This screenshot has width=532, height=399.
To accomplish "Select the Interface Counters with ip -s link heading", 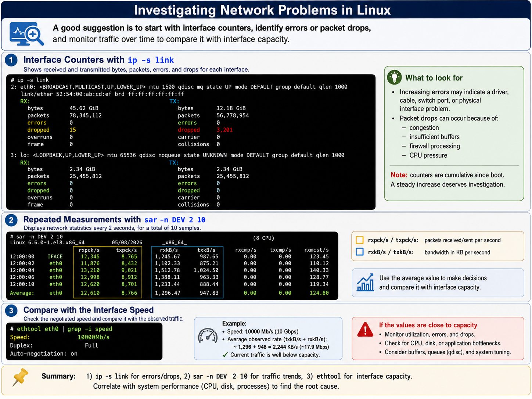I will click(x=98, y=60).
